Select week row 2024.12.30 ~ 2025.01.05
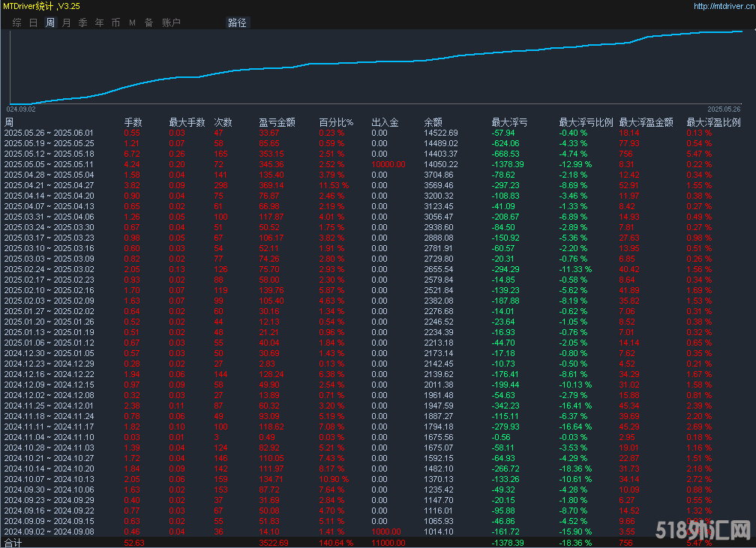This screenshot has width=756, height=548. click(x=378, y=353)
